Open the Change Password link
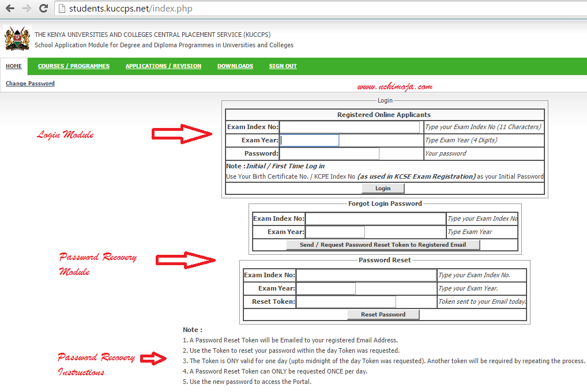This screenshot has width=587, height=392. click(x=30, y=84)
